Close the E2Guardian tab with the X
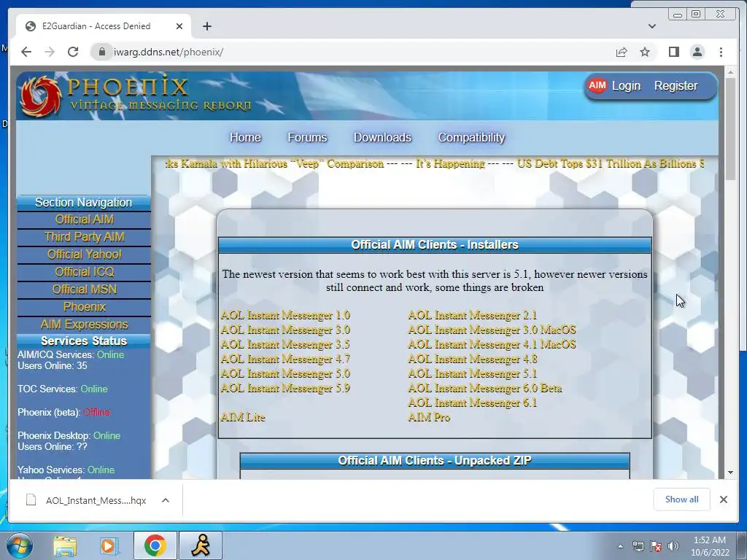The image size is (747, 560). [179, 26]
